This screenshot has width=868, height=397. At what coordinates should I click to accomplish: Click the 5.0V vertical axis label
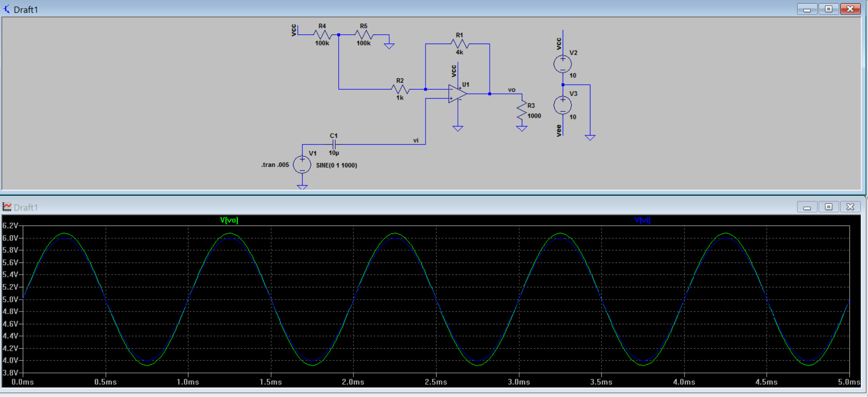click(x=10, y=299)
